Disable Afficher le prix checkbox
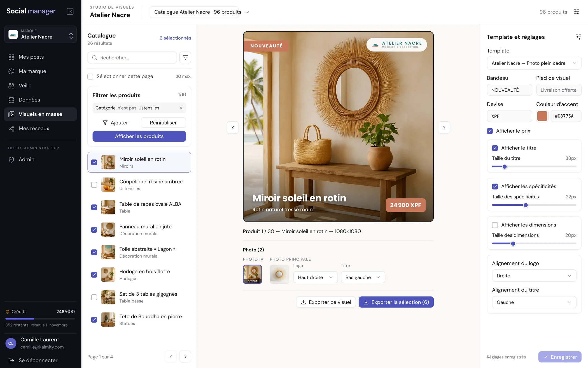This screenshot has height=368, width=588. tap(490, 131)
